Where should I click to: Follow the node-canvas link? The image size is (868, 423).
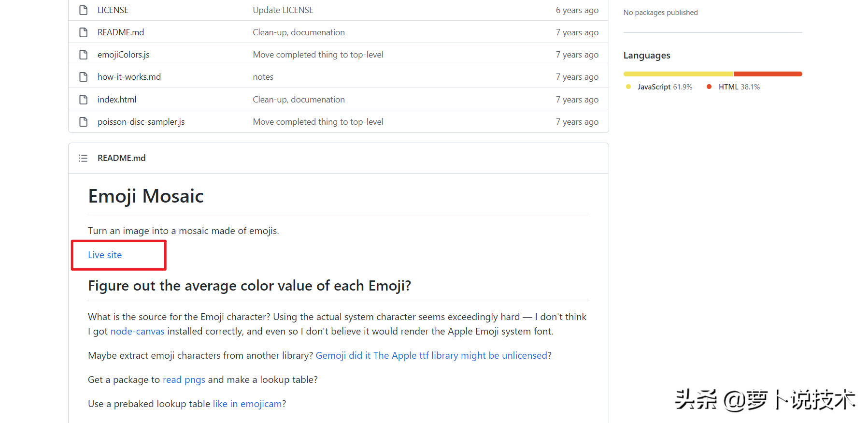pos(137,331)
